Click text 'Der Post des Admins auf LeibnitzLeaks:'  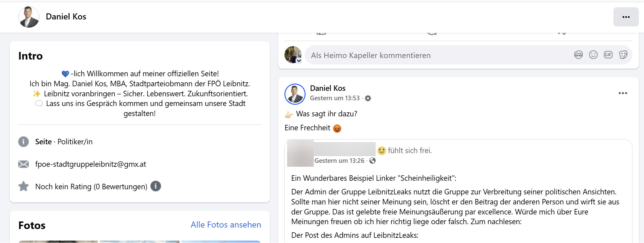(x=355, y=235)
